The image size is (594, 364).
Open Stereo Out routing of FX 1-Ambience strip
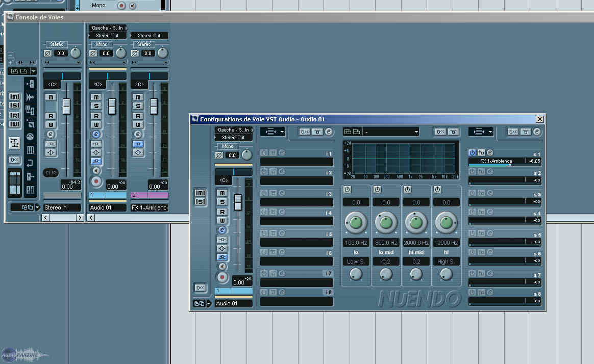point(149,36)
